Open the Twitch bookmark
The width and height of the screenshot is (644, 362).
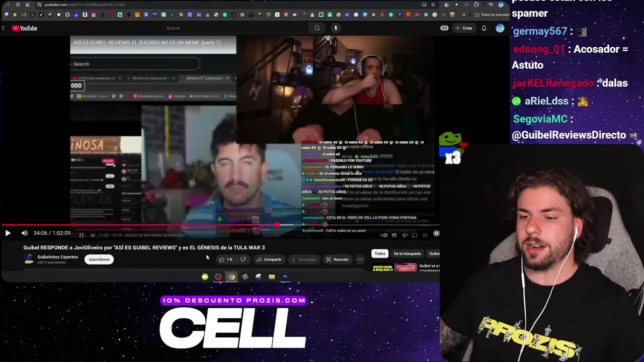(7, 15)
